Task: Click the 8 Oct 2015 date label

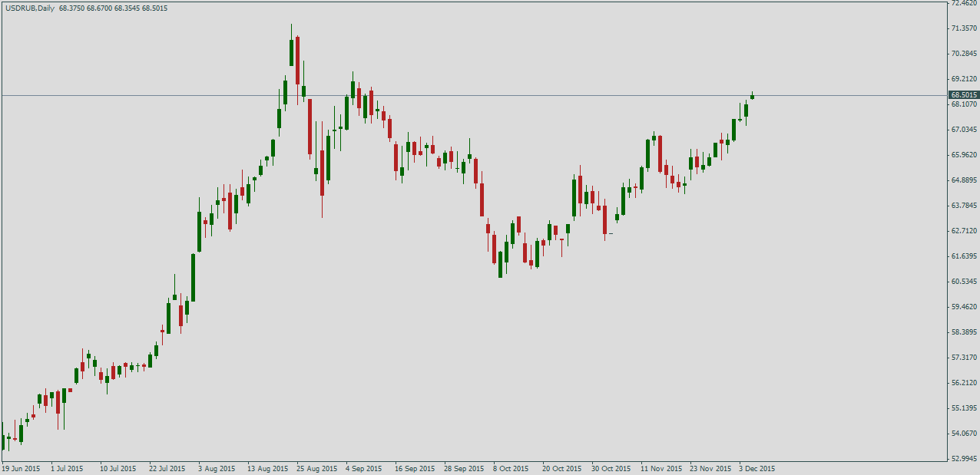Action: (x=511, y=468)
